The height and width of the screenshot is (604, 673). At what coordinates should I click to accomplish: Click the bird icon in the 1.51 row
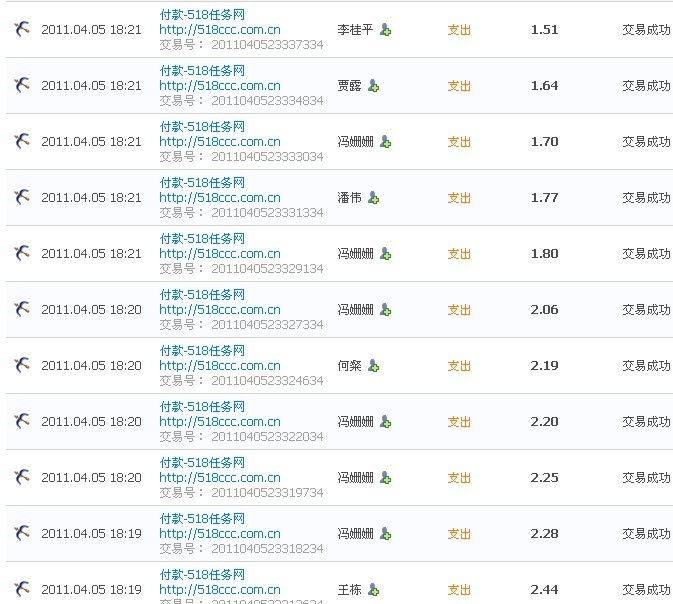[x=21, y=29]
